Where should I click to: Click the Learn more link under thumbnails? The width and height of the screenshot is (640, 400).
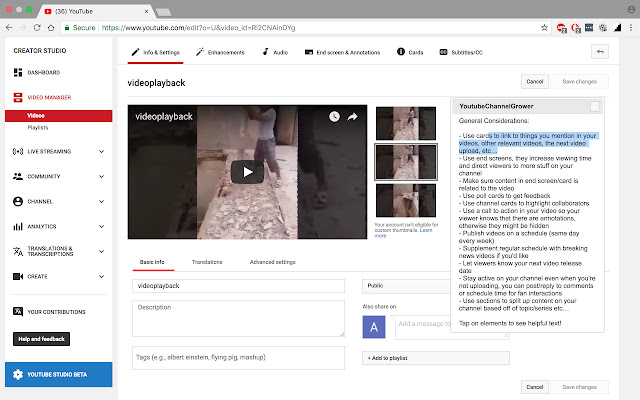coord(425,230)
